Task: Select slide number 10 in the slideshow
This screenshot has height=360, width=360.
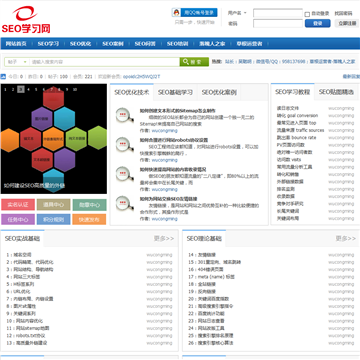Action: (75, 89)
